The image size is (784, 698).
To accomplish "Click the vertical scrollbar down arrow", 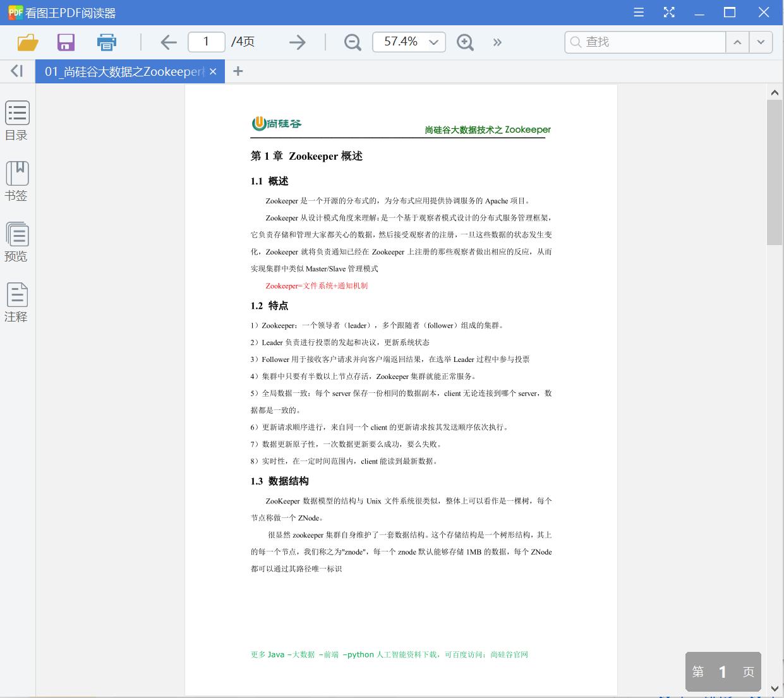I will (x=775, y=688).
